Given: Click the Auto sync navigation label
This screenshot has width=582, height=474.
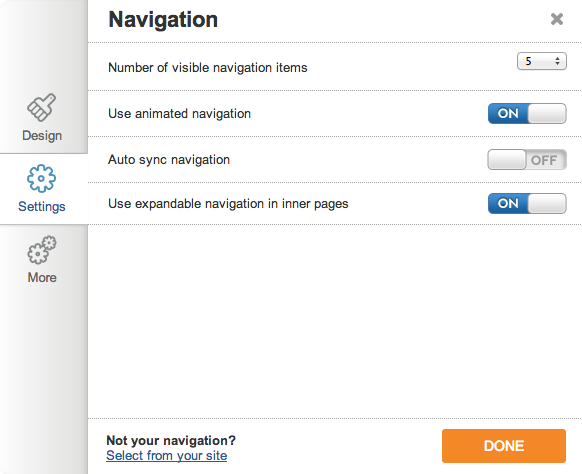Looking at the screenshot, I should pyautogui.click(x=169, y=160).
